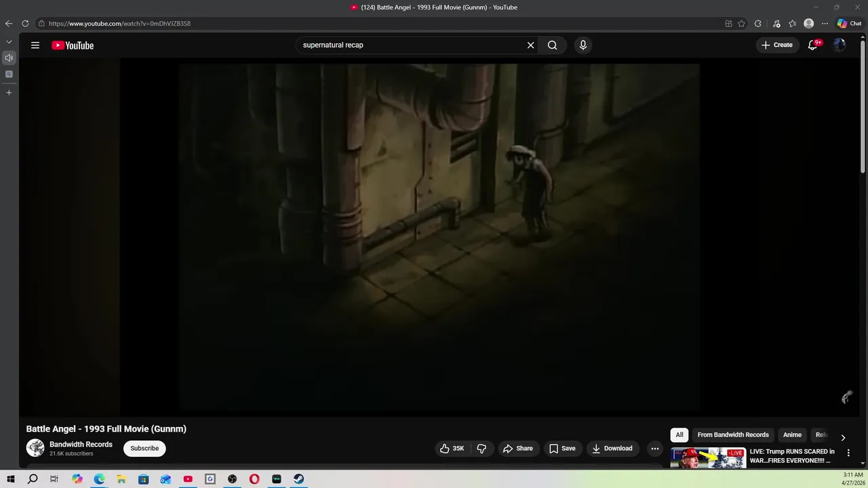Open the Settings and more ellipsis menu

825,24
